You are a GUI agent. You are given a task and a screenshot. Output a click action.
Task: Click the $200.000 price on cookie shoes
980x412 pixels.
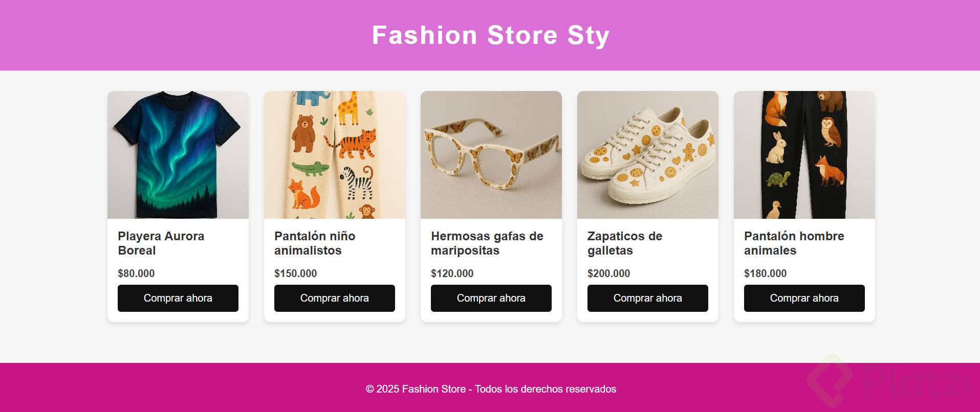(609, 273)
